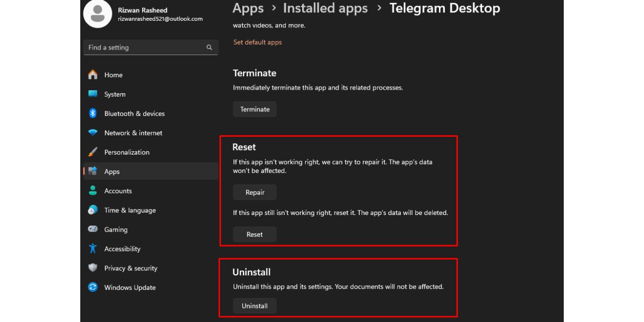Click the Uninstall button
The height and width of the screenshot is (322, 644).
click(255, 306)
